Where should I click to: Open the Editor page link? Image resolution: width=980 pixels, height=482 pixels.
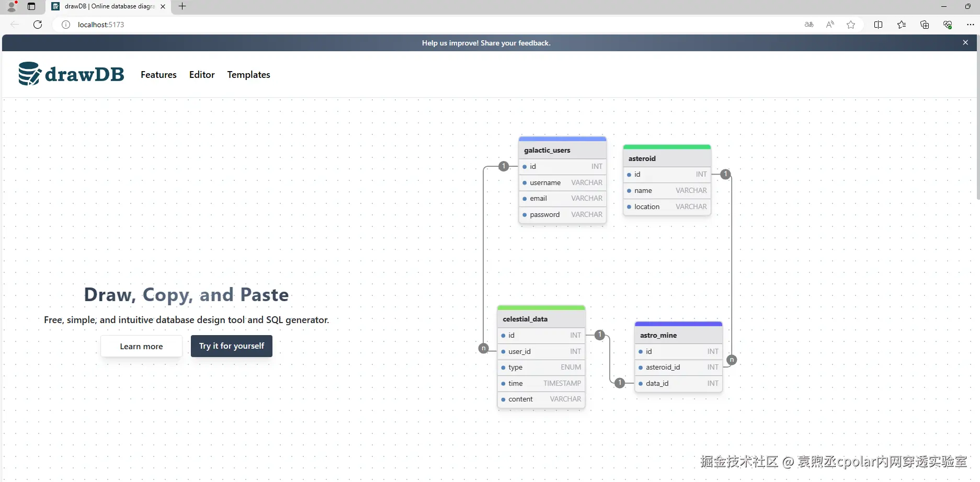pos(202,75)
